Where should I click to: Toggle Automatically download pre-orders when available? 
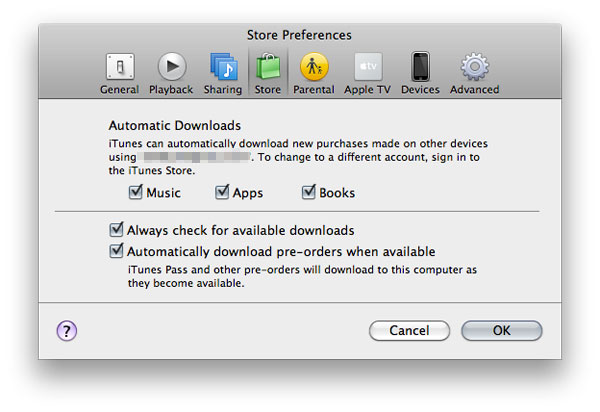[x=116, y=251]
